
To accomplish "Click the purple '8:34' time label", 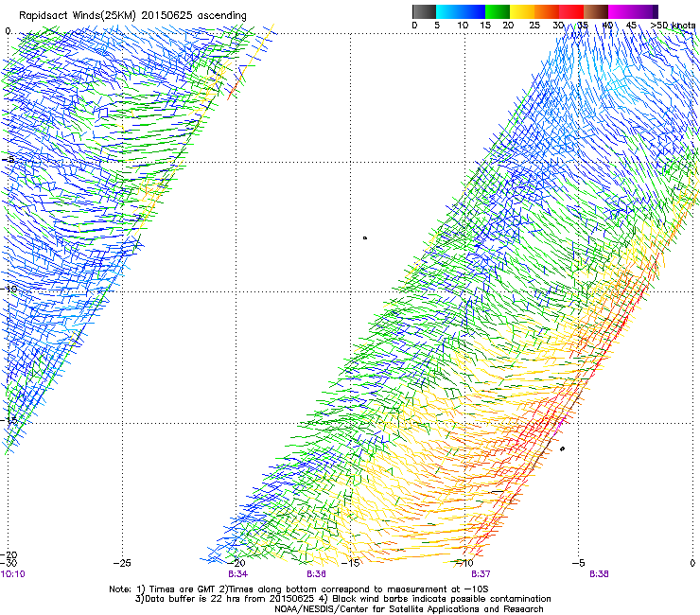I will 238,574.
